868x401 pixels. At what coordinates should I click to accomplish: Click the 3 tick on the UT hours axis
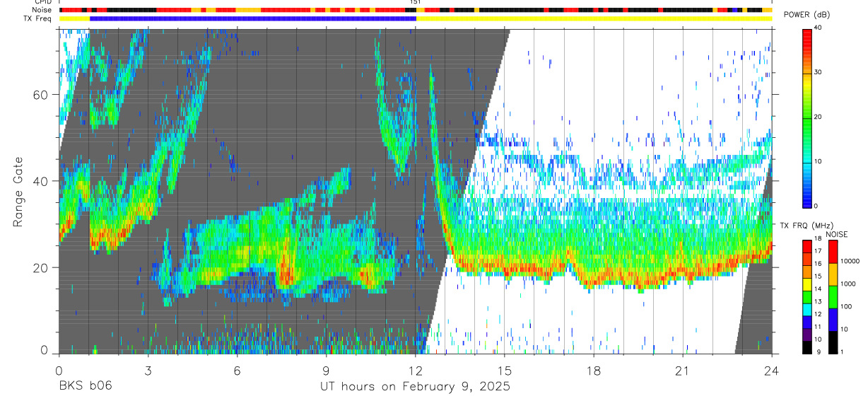[148, 371]
